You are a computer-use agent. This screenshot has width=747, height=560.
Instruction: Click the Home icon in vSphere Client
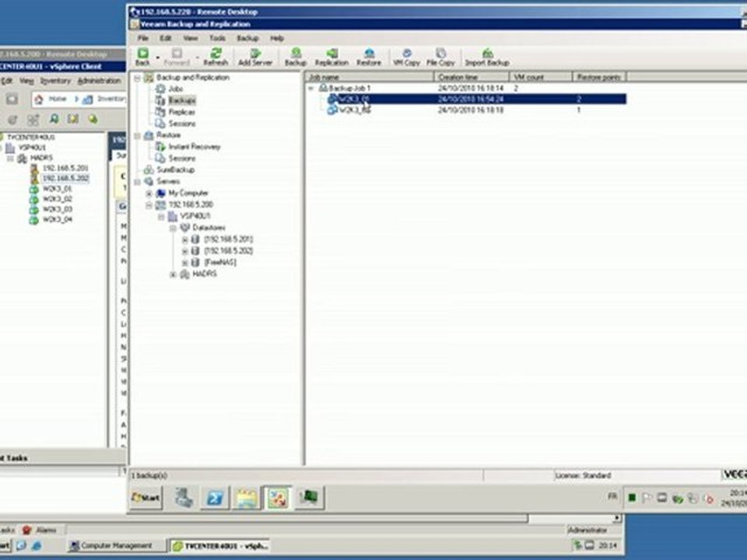coord(39,99)
